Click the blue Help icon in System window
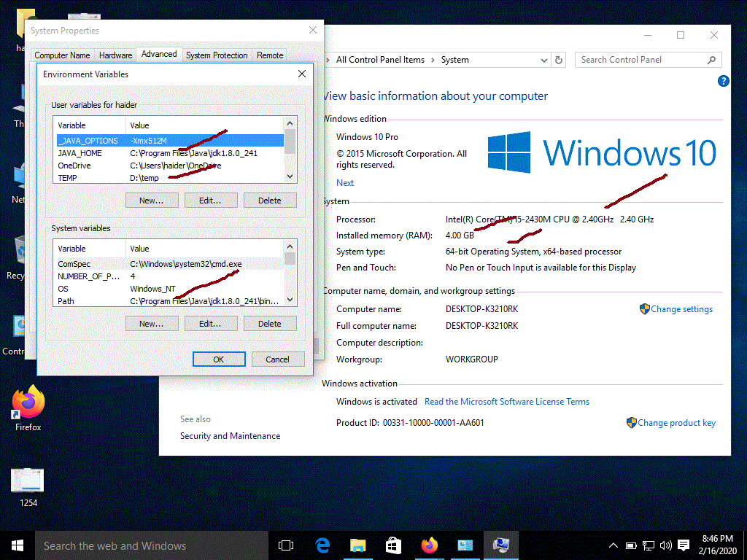Image resolution: width=747 pixels, height=560 pixels. click(x=723, y=81)
